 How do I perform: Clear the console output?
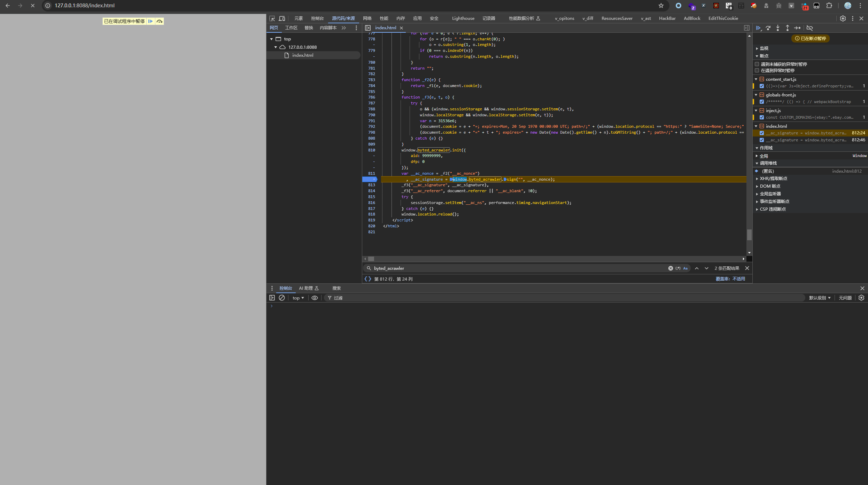282,298
